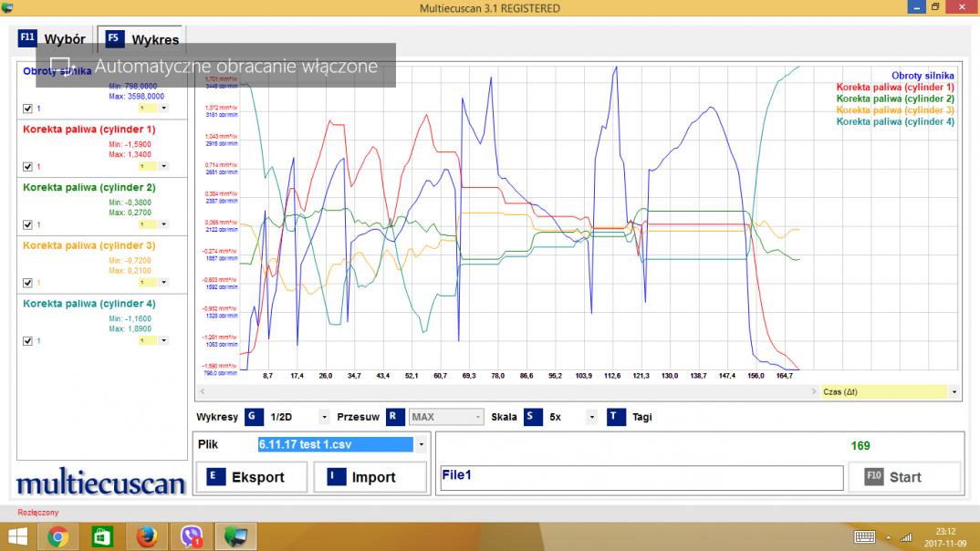Click the Rozłączony status text
The image size is (980, 551).
[38, 513]
